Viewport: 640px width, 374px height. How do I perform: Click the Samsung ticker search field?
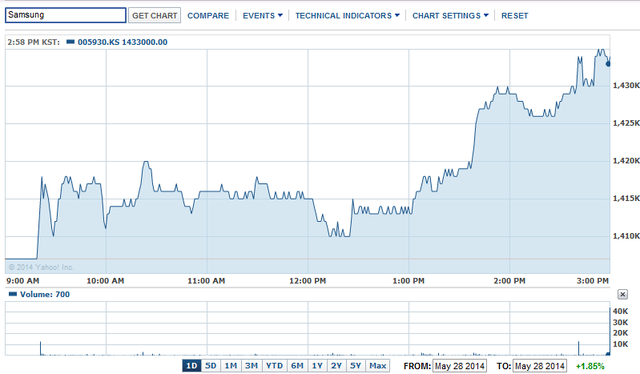65,15
